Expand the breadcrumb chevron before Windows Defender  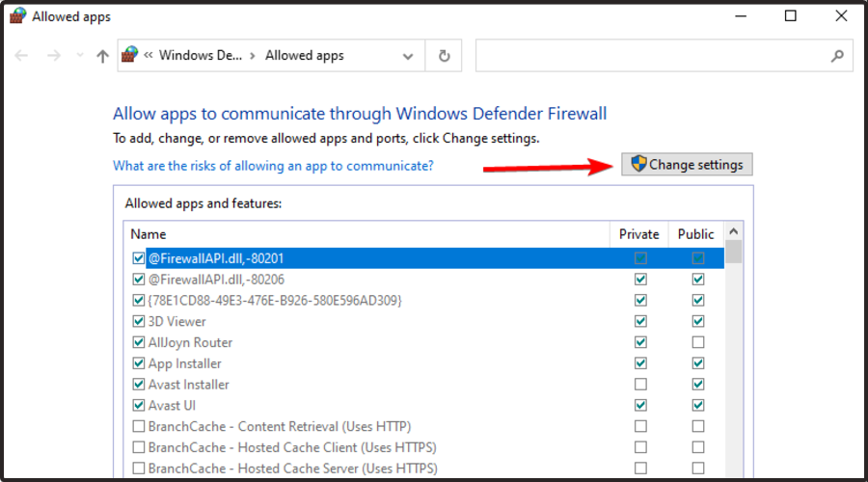click(149, 56)
